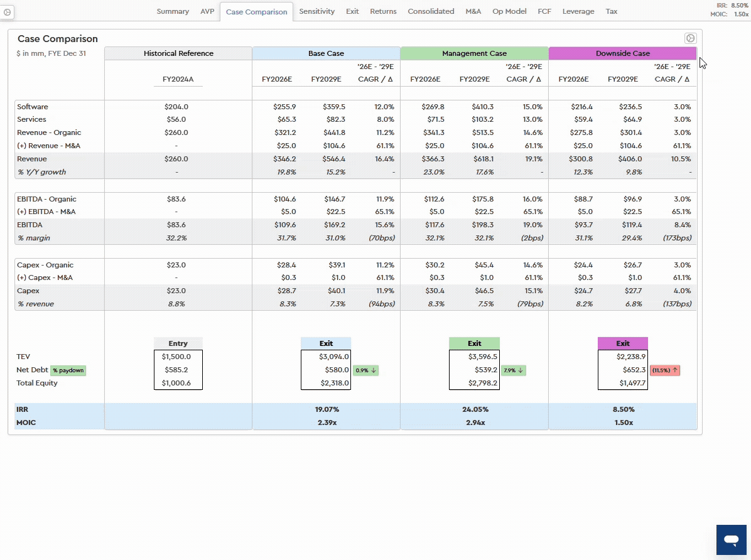Open the Case Comparison settings gear
This screenshot has width=751, height=560.
pos(690,38)
